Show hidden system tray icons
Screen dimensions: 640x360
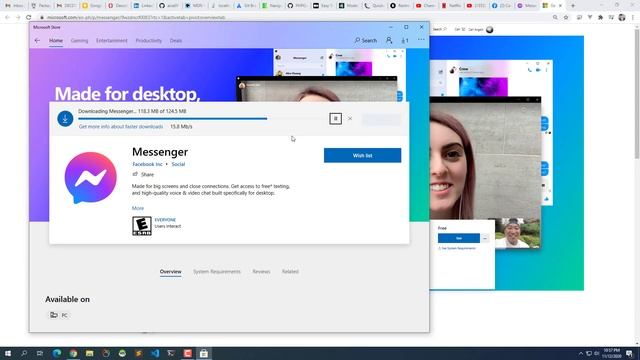pyautogui.click(x=581, y=353)
